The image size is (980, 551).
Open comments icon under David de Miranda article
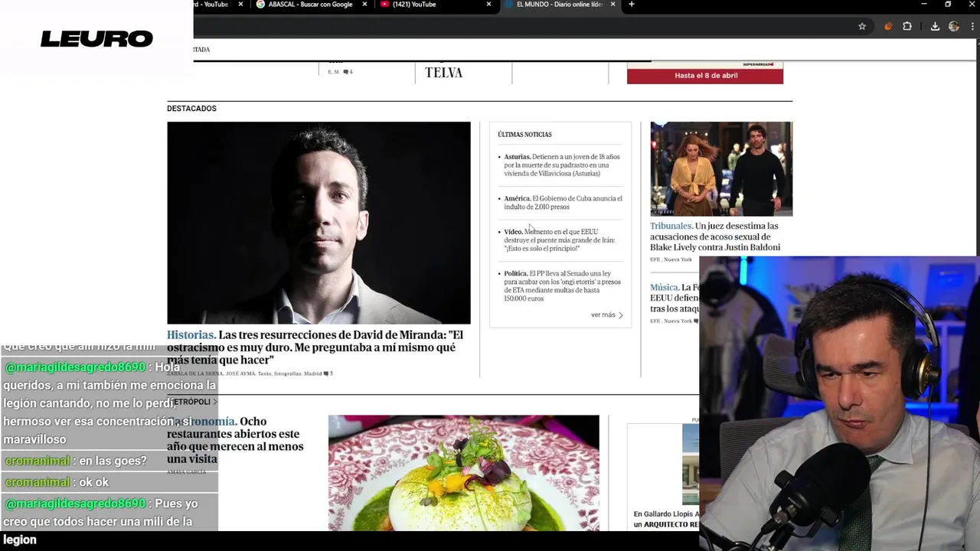pyautogui.click(x=326, y=373)
